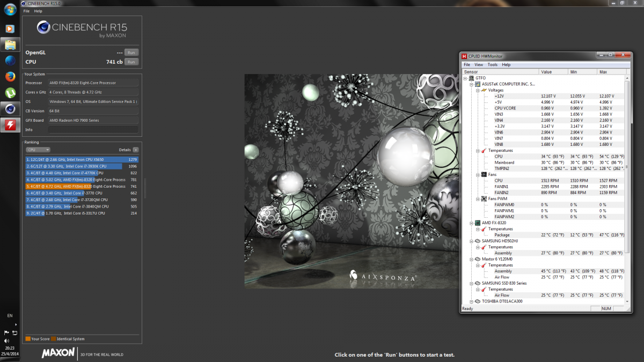Run the CPU benchmark
This screenshot has width=644, height=362.
tap(131, 62)
